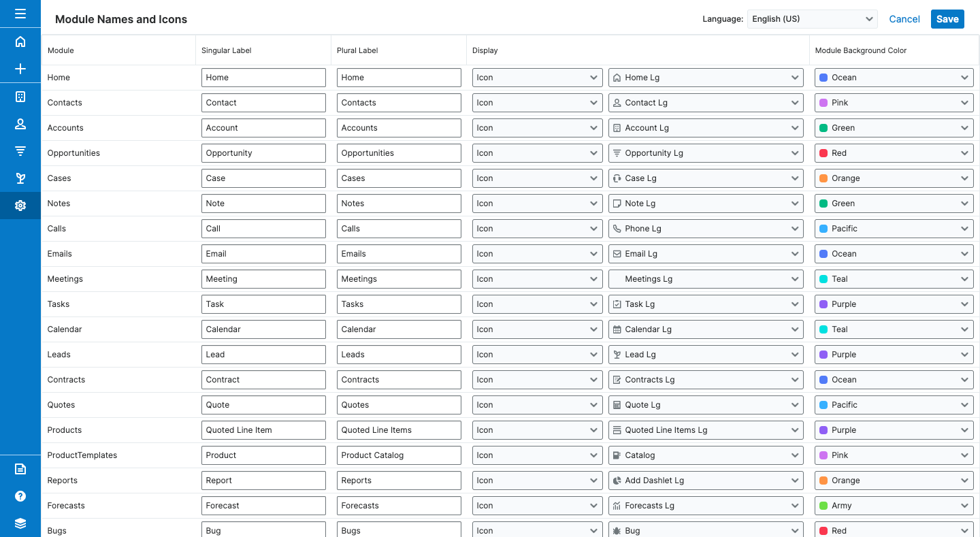Click the Admin gear icon in sidebar
The width and height of the screenshot is (980, 537).
20,206
